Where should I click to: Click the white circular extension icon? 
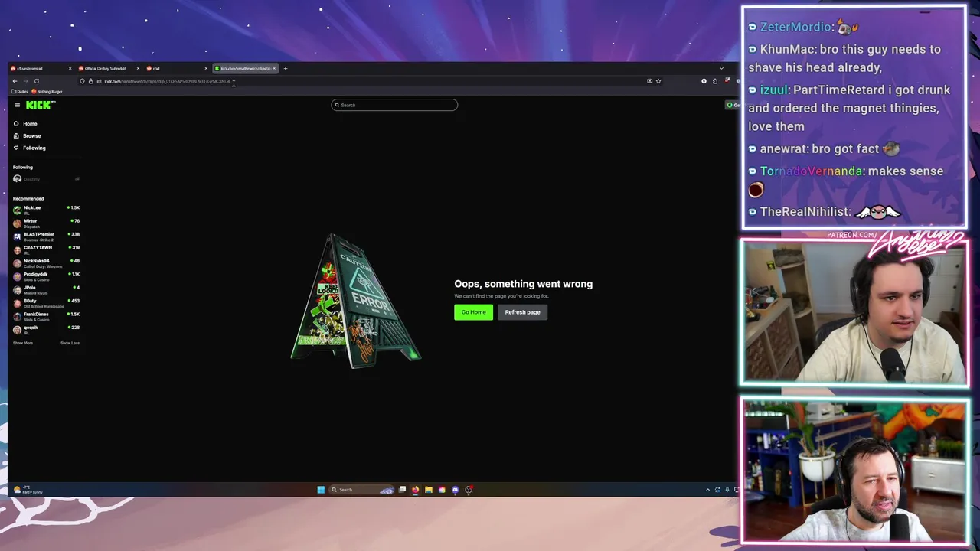pos(704,81)
